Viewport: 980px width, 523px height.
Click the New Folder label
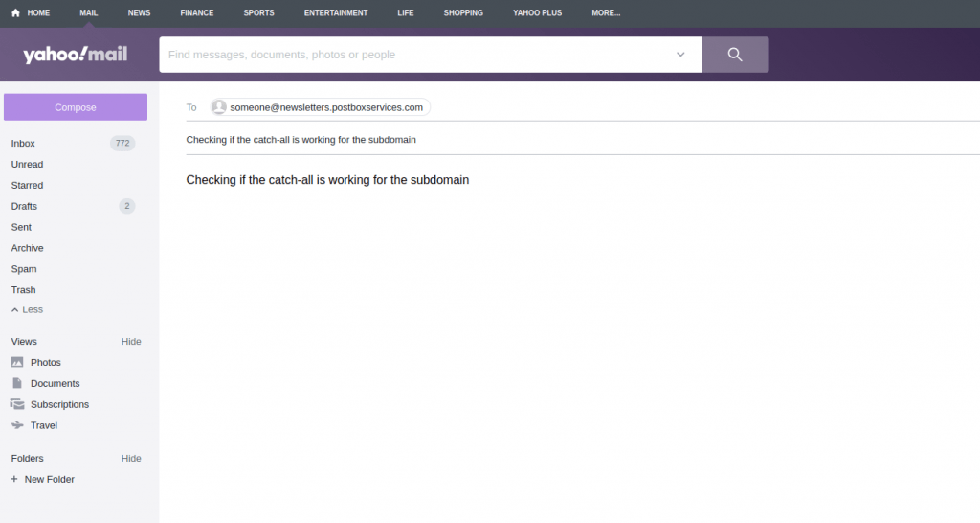pos(50,479)
